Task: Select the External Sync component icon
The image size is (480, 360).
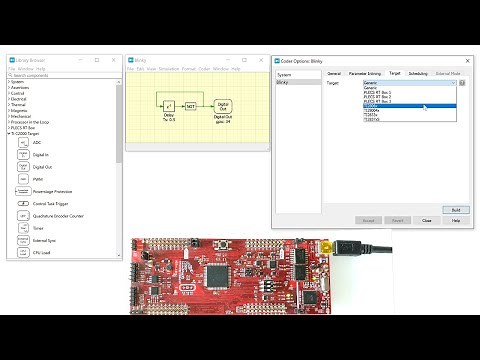Action: point(23,240)
